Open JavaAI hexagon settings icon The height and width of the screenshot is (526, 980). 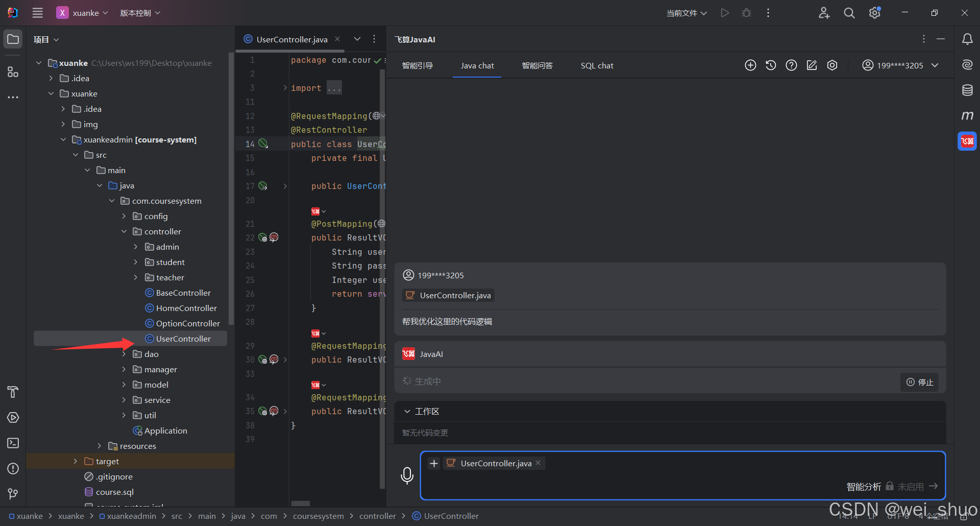pyautogui.click(x=832, y=65)
